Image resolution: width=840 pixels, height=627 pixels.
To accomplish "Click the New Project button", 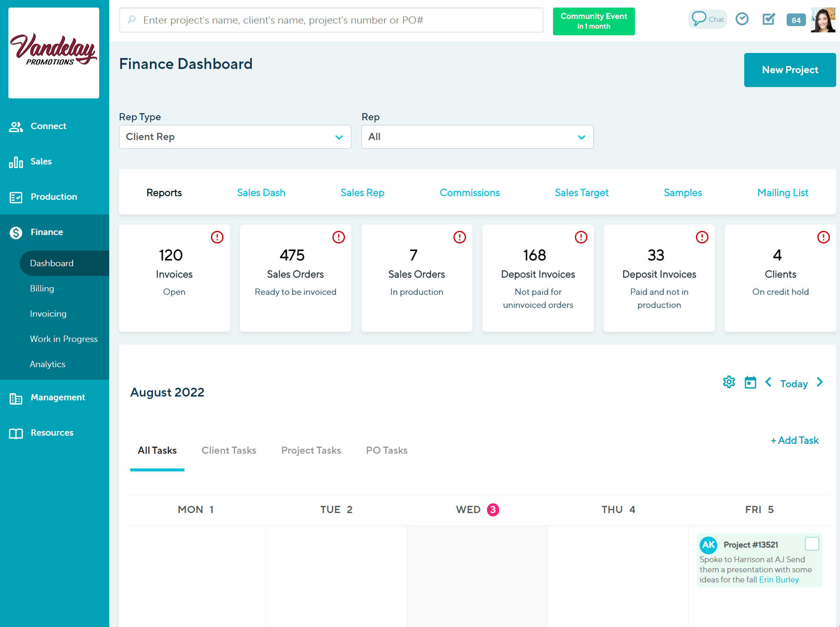I will [790, 70].
